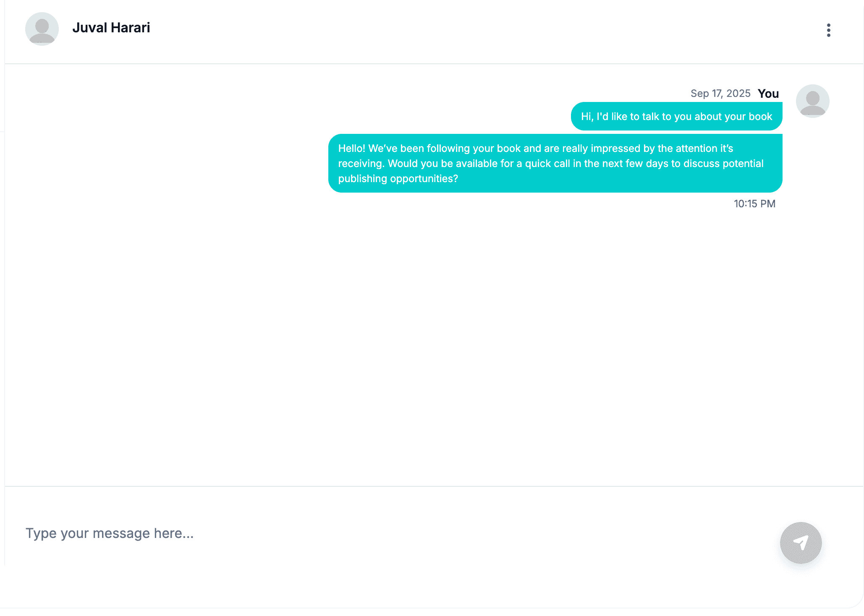The image size is (864, 616).
Task: Click the 10:15 PM message timestamp
Action: [754, 204]
